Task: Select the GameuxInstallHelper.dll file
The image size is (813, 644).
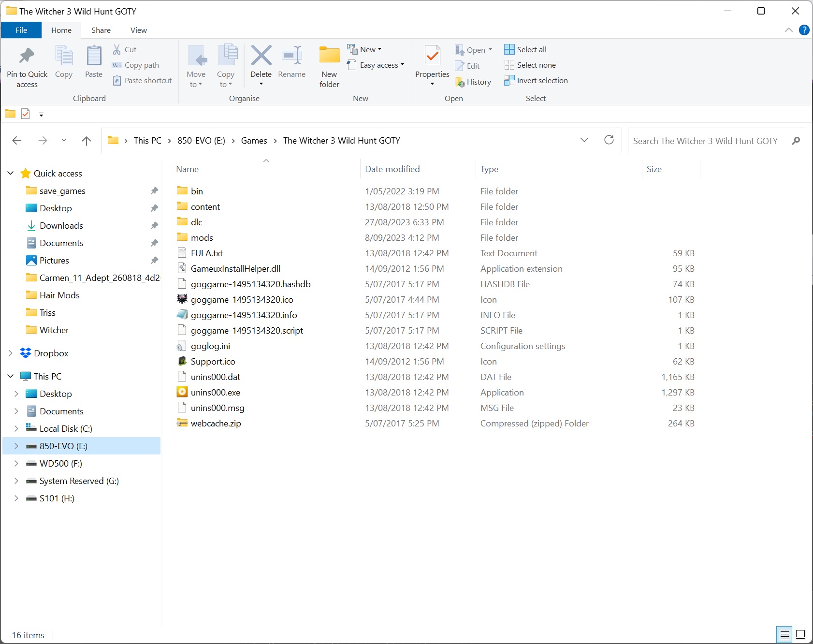Action: pyautogui.click(x=235, y=268)
